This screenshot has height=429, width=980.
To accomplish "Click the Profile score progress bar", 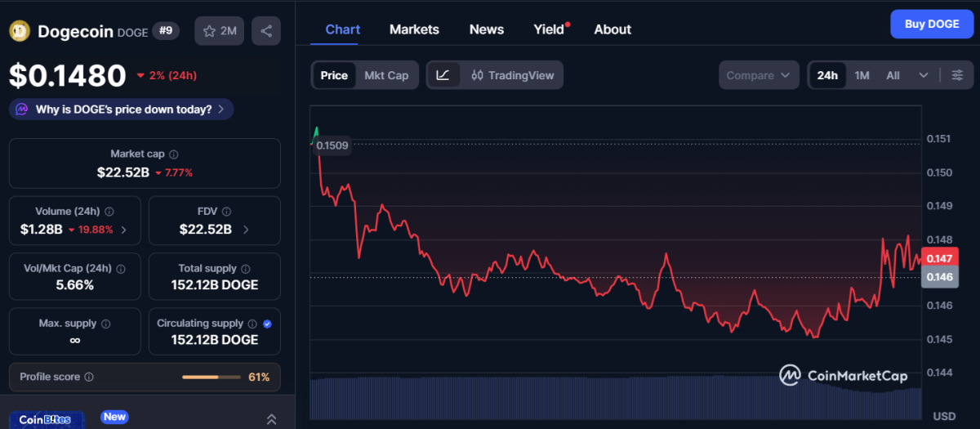I will (x=211, y=377).
